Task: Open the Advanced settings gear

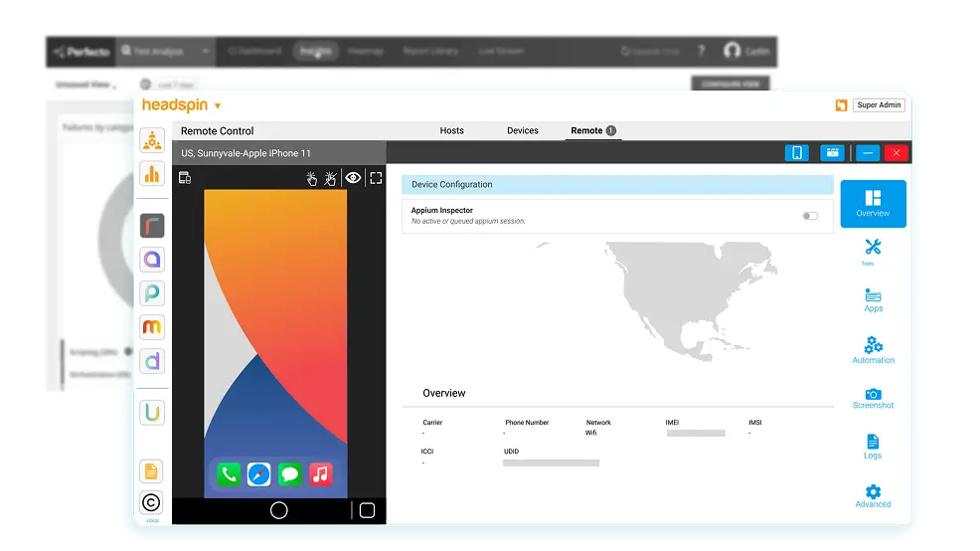Action: 873,496
